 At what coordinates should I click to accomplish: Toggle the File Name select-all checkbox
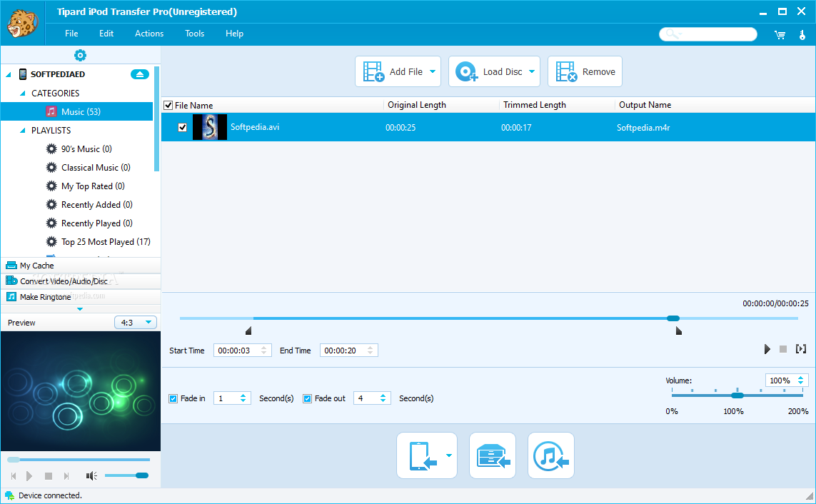click(x=168, y=106)
